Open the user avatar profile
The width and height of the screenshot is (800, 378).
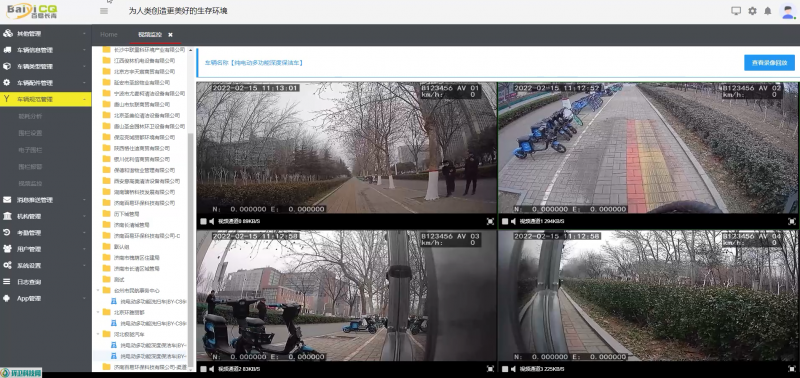[x=788, y=11]
